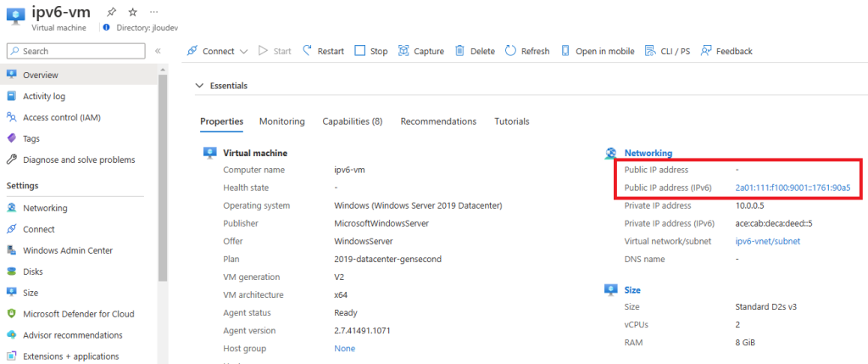Open the public IPv6 address link
Screen dimensions: 868x364
point(793,188)
